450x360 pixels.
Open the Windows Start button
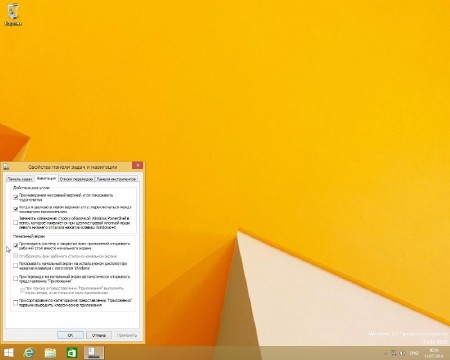[x=9, y=353]
